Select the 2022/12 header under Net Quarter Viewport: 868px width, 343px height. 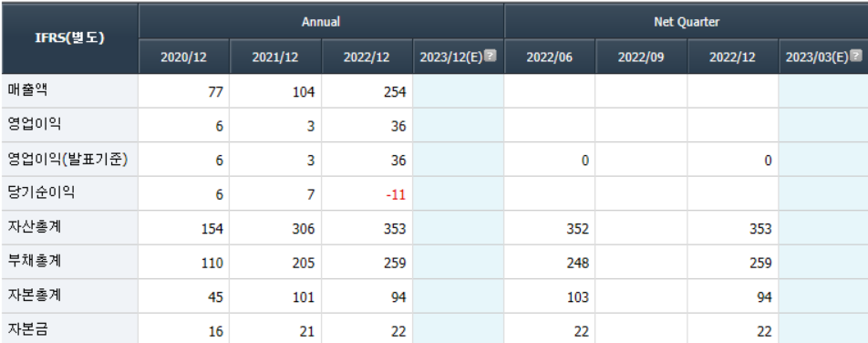[x=732, y=57]
